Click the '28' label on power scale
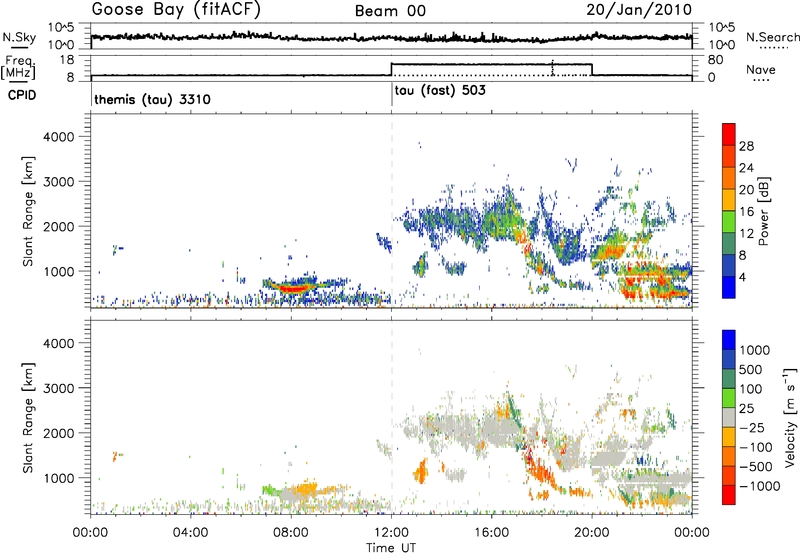This screenshot has width=800, height=554. [x=746, y=146]
